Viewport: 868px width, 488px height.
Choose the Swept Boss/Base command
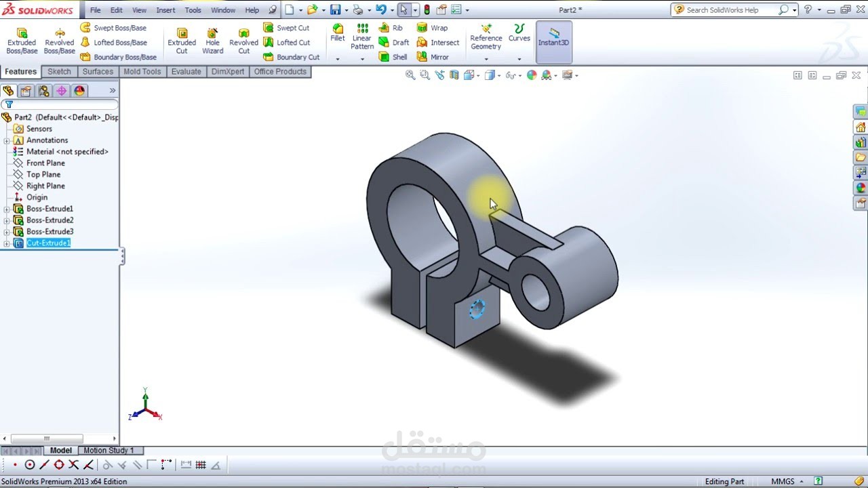click(113, 28)
